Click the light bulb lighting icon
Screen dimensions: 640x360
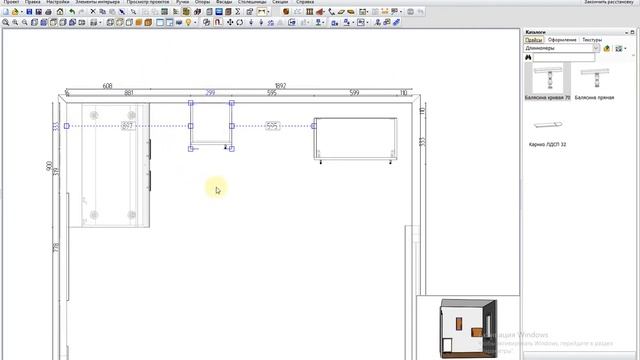(x=188, y=22)
